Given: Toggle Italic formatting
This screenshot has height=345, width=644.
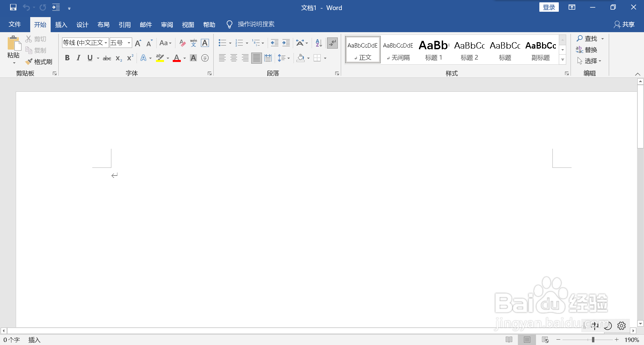Looking at the screenshot, I should [x=78, y=58].
